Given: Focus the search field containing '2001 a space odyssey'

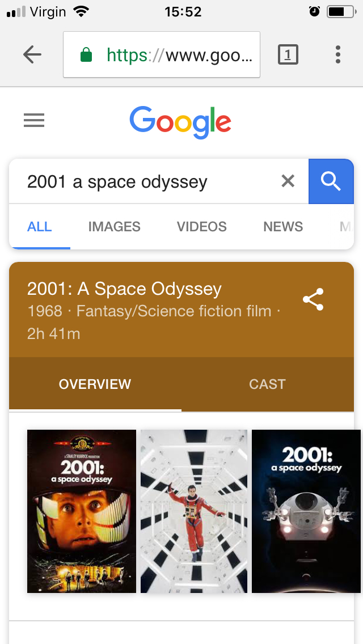Looking at the screenshot, I should tap(147, 181).
